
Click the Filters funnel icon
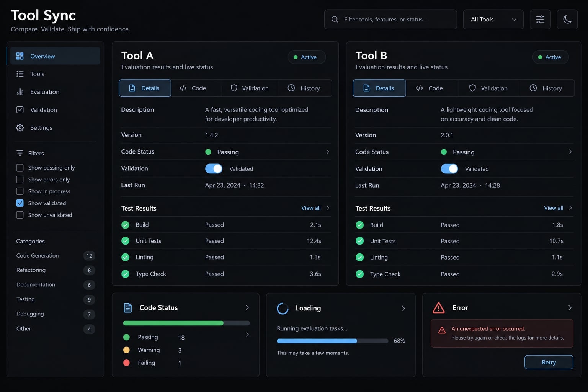(20, 153)
